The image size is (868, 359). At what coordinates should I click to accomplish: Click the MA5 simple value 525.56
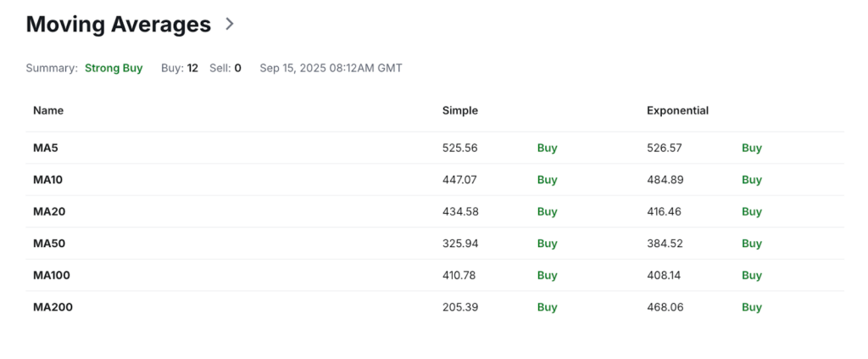(x=459, y=148)
